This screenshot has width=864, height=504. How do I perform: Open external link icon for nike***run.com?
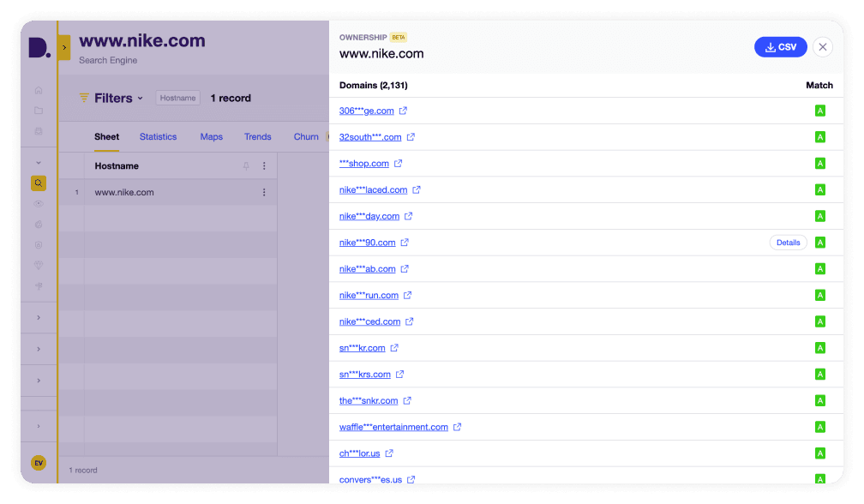point(407,295)
